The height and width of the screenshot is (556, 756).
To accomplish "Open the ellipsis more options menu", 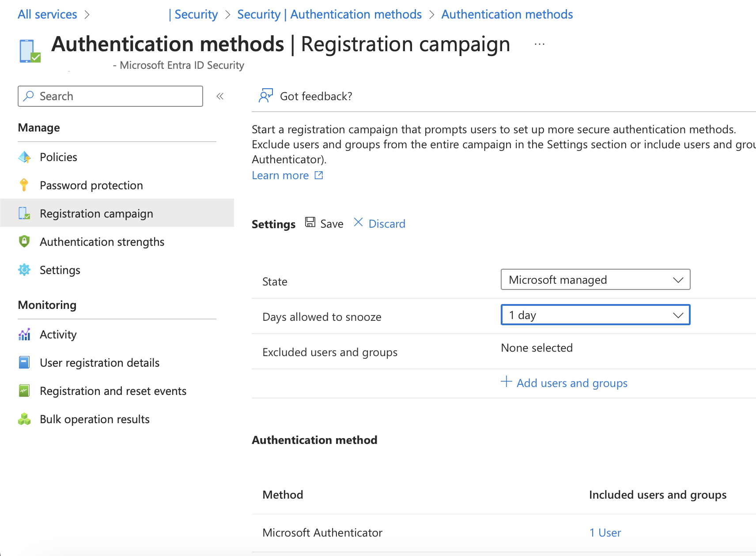I will [x=539, y=44].
